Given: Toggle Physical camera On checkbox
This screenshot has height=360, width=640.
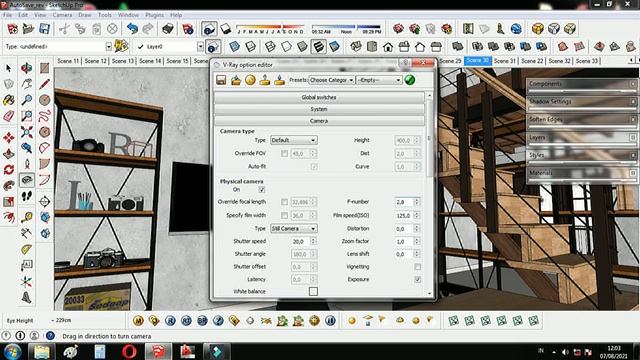Looking at the screenshot, I should click(x=262, y=190).
